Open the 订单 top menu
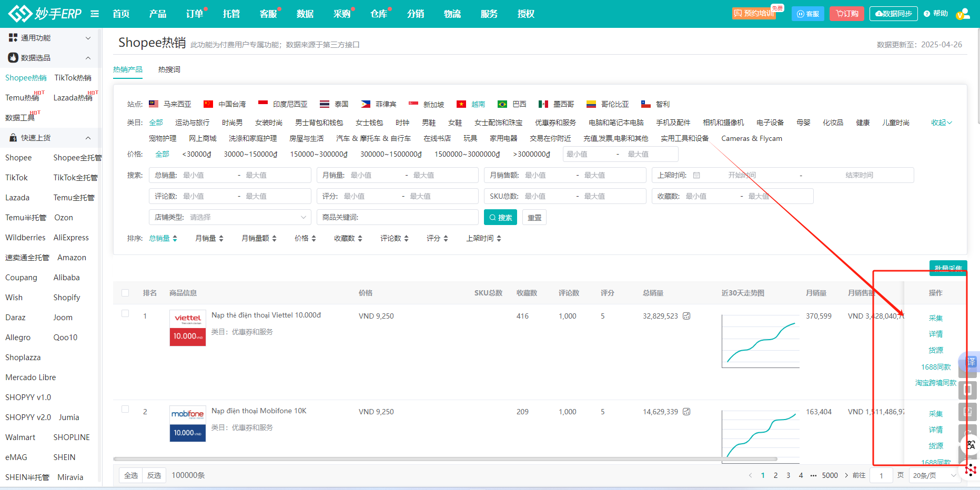 coord(195,14)
